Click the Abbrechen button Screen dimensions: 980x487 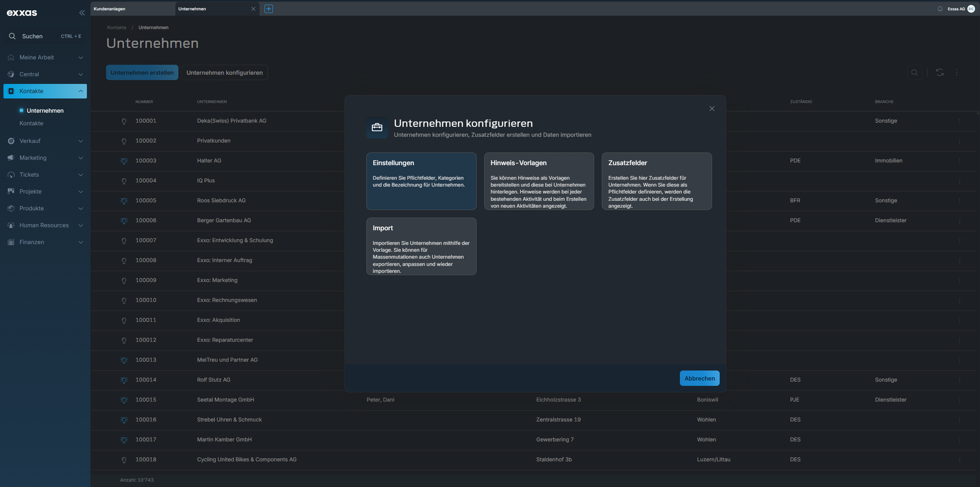point(699,378)
